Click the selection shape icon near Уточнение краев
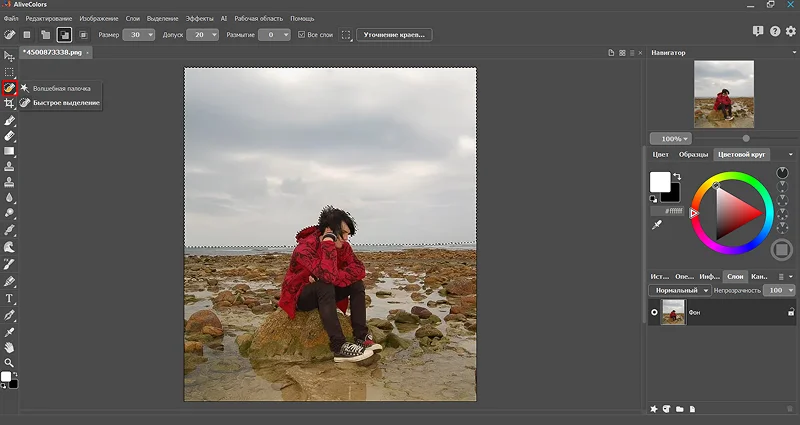The height and width of the screenshot is (425, 800). [x=346, y=35]
